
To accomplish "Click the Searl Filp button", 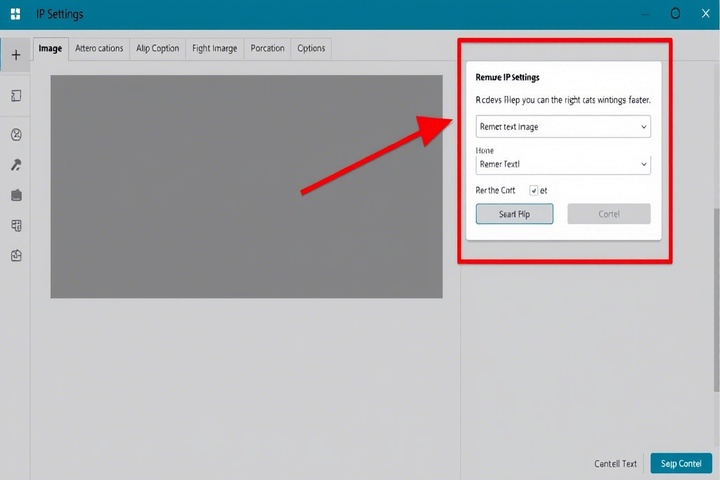I will tap(514, 214).
